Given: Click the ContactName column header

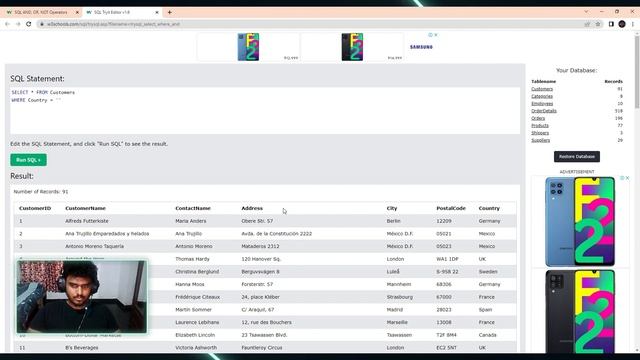Looking at the screenshot, I should 193,208.
